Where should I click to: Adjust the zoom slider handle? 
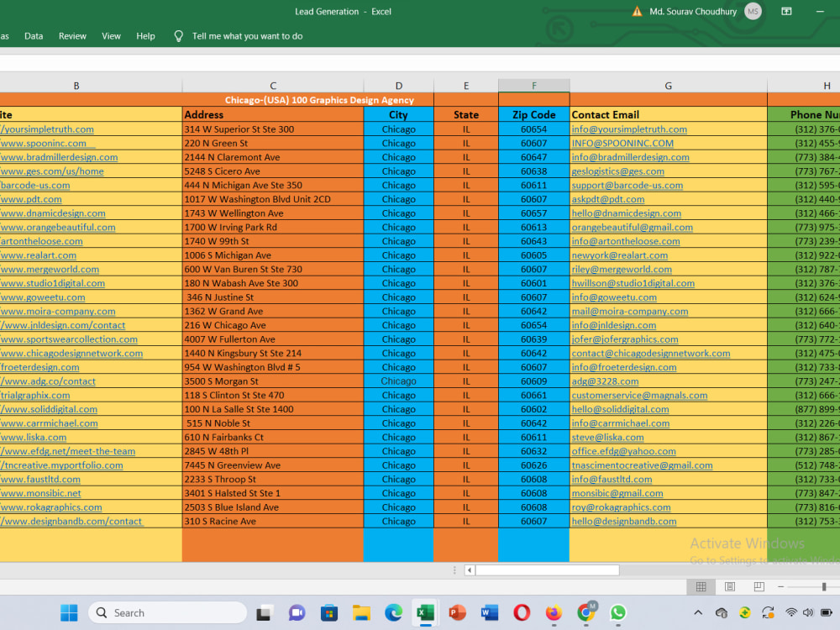[x=824, y=586]
